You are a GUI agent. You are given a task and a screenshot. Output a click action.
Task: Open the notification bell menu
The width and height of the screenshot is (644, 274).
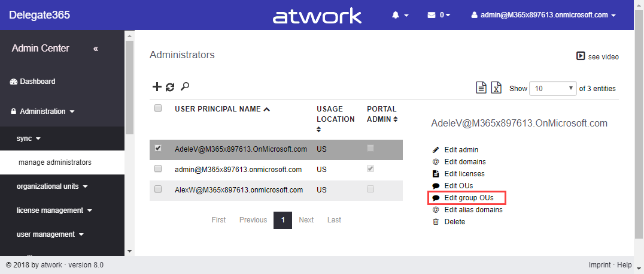pos(400,15)
